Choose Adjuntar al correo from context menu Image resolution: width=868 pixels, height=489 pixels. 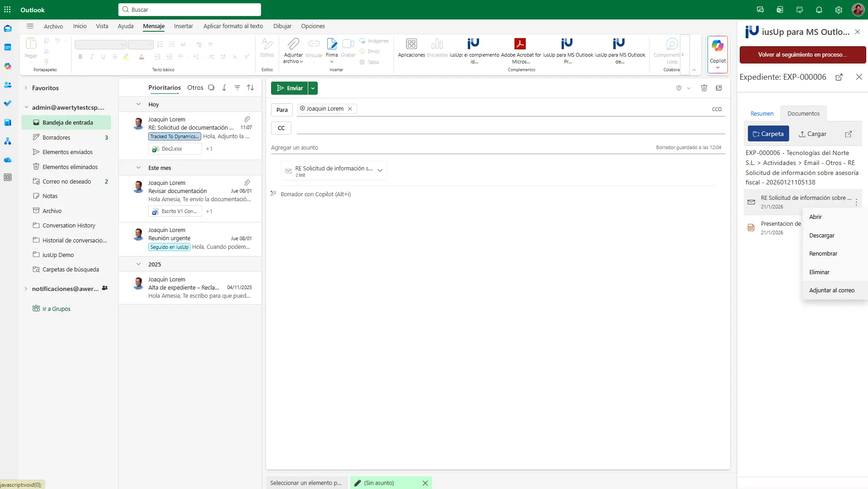[832, 290]
